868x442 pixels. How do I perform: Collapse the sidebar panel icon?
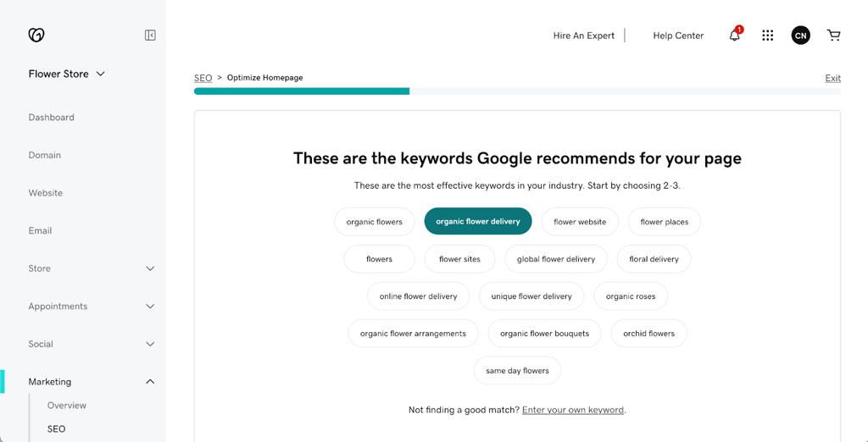(150, 36)
